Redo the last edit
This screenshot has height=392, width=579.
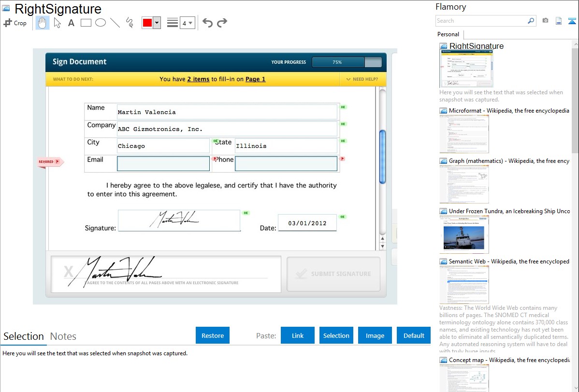[222, 23]
